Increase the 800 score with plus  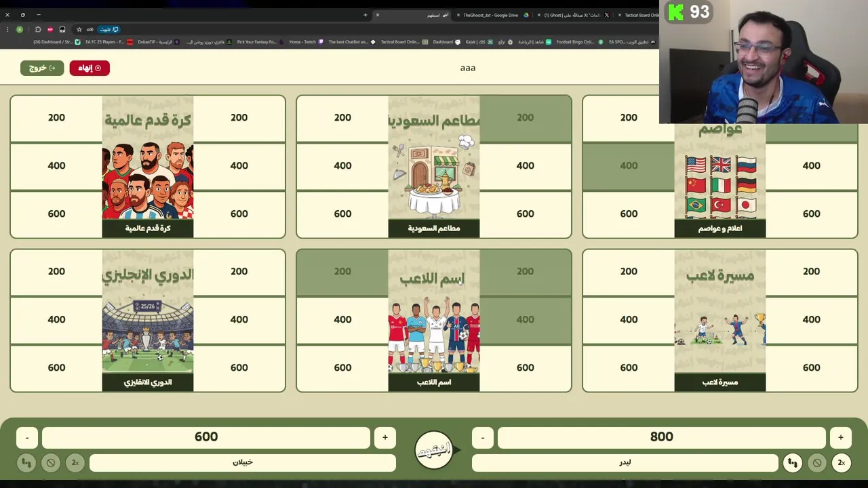click(x=841, y=437)
